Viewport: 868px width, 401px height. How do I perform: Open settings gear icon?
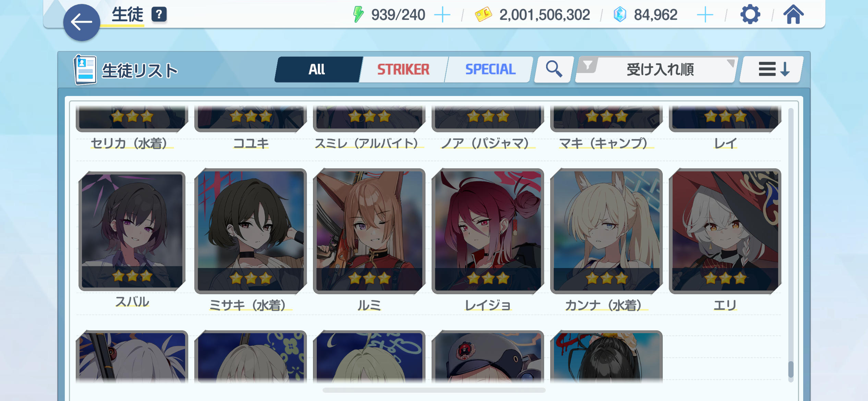(x=750, y=14)
